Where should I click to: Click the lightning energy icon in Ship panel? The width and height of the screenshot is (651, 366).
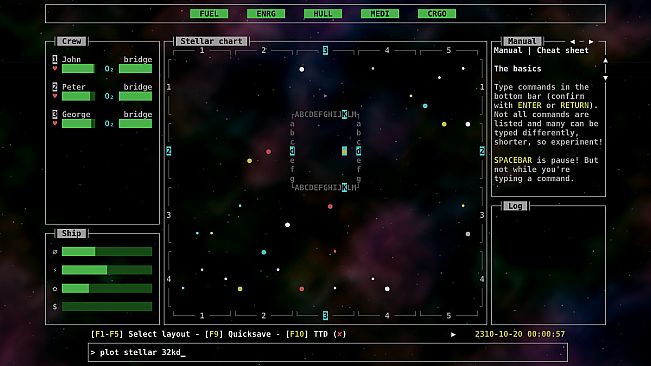point(55,270)
